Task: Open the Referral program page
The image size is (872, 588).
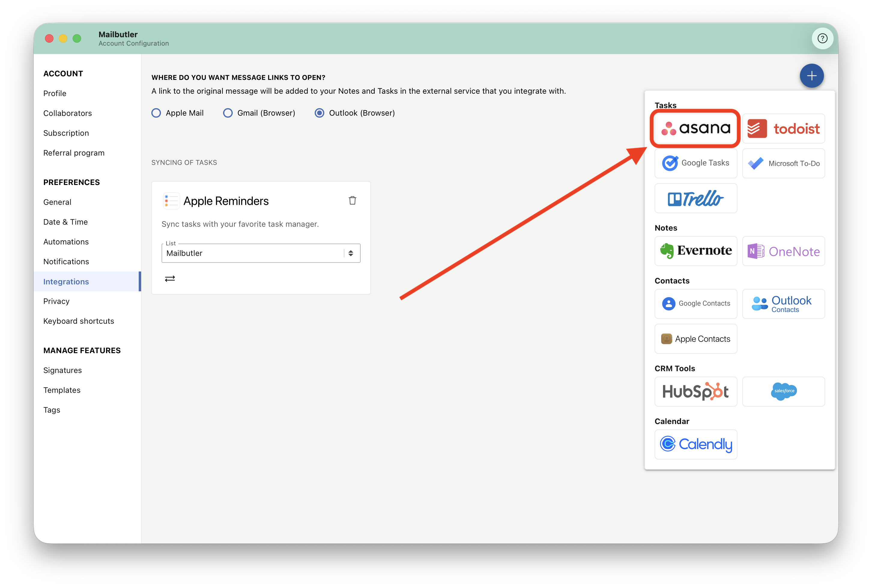Action: pyautogui.click(x=74, y=153)
